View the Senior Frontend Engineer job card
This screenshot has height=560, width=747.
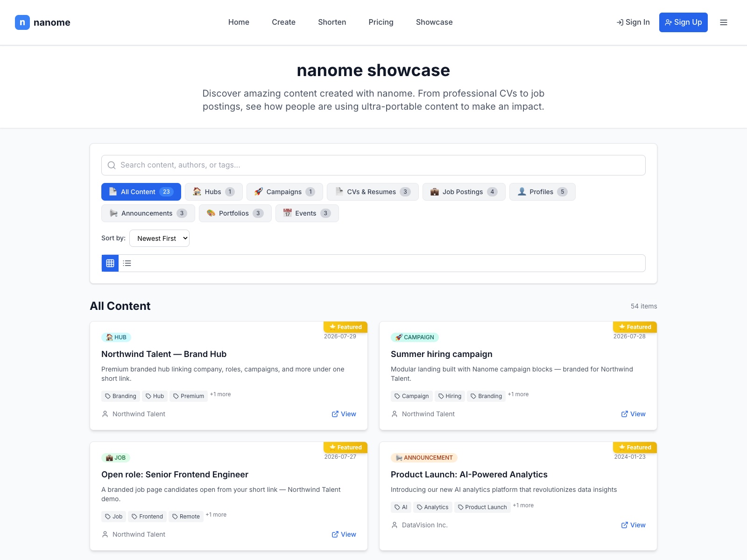[344, 534]
